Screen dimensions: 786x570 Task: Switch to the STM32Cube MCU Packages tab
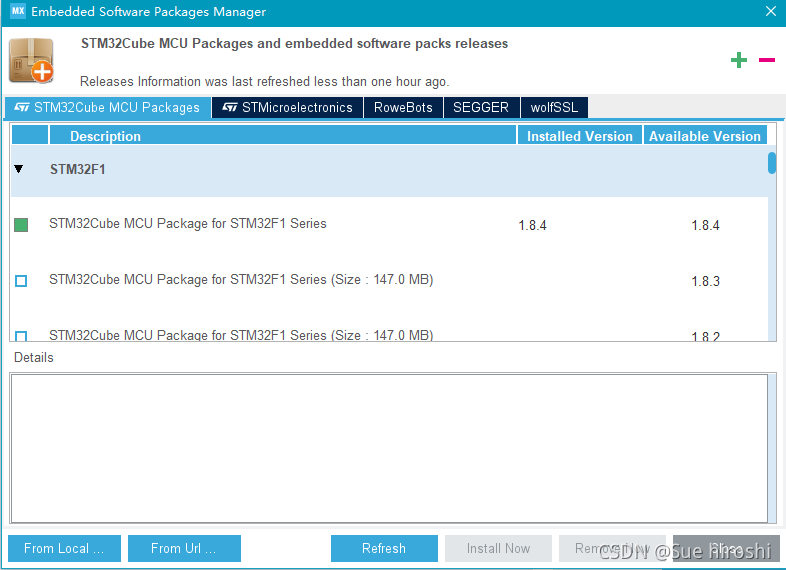click(x=107, y=107)
